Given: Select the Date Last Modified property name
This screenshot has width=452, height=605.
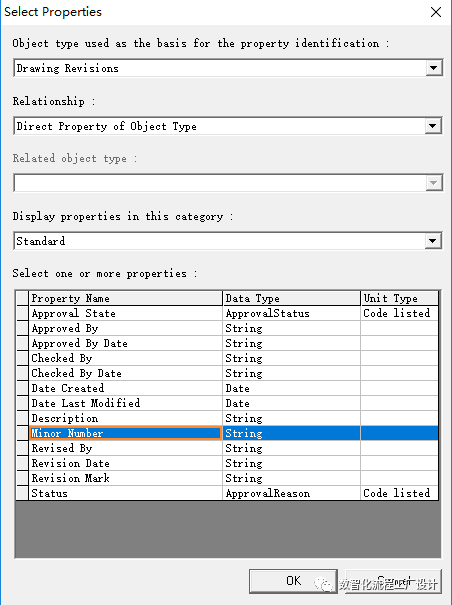Looking at the screenshot, I should (x=126, y=403).
